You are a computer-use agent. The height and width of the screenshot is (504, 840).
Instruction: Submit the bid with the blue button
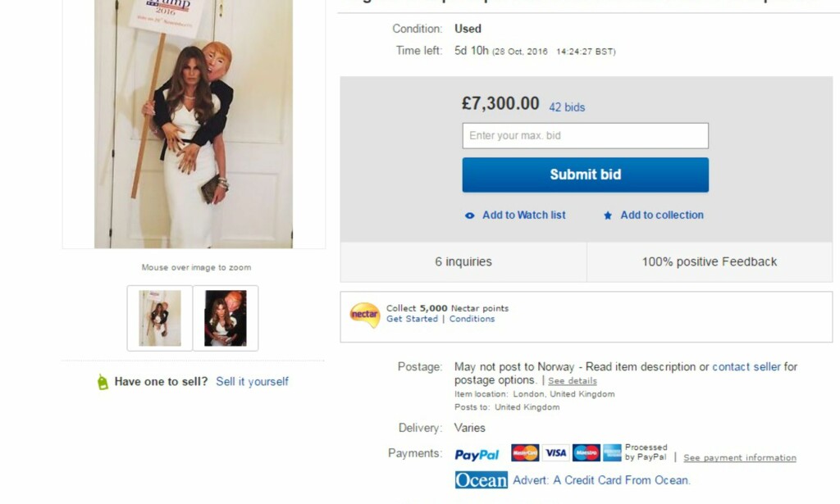pyautogui.click(x=585, y=175)
